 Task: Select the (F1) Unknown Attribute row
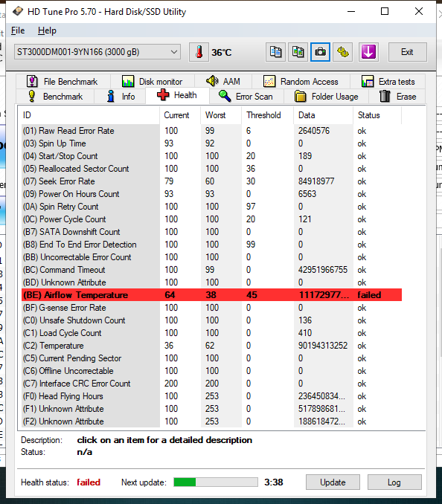(211, 409)
